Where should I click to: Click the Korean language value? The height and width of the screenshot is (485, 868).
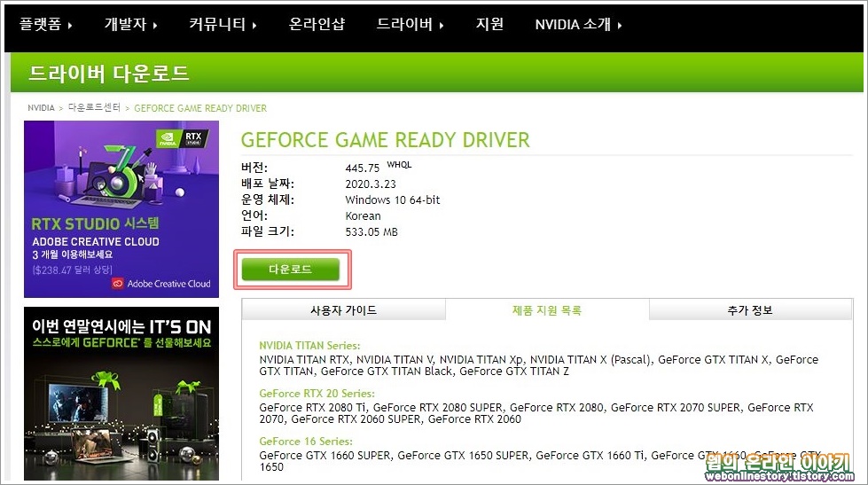click(364, 216)
